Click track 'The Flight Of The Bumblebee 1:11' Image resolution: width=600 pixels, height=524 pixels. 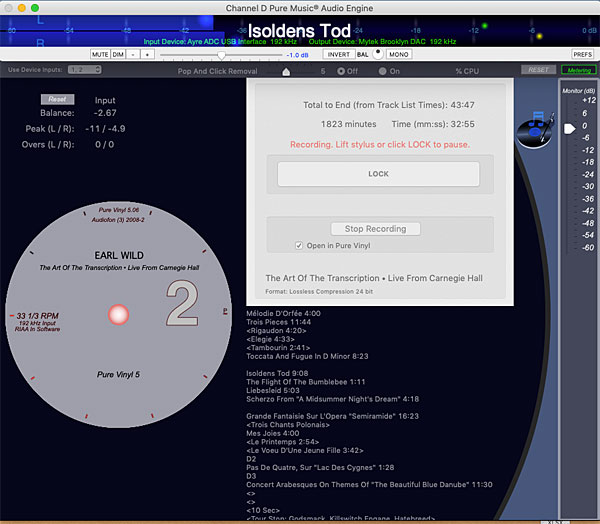pyautogui.click(x=306, y=382)
